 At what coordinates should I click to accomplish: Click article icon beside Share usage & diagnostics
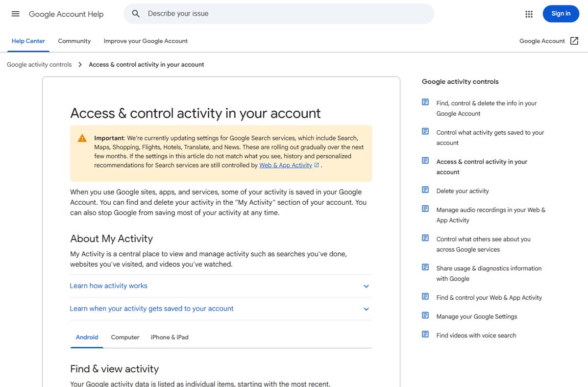pos(425,267)
